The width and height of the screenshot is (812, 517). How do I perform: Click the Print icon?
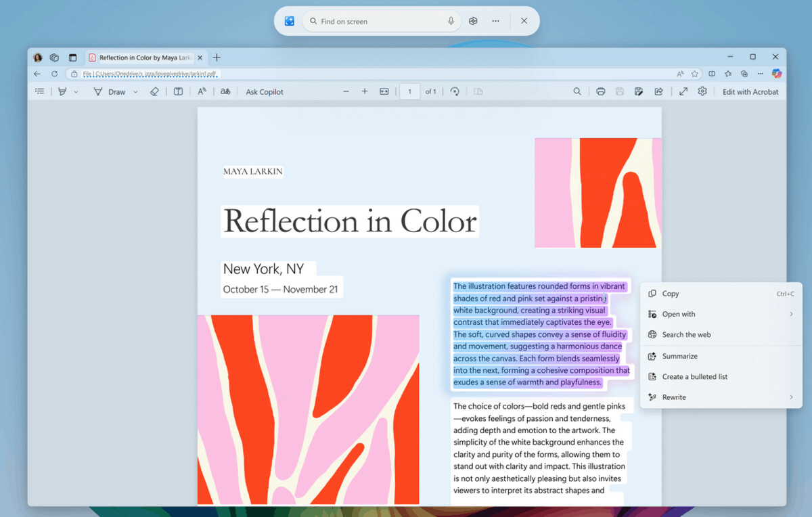coord(600,91)
